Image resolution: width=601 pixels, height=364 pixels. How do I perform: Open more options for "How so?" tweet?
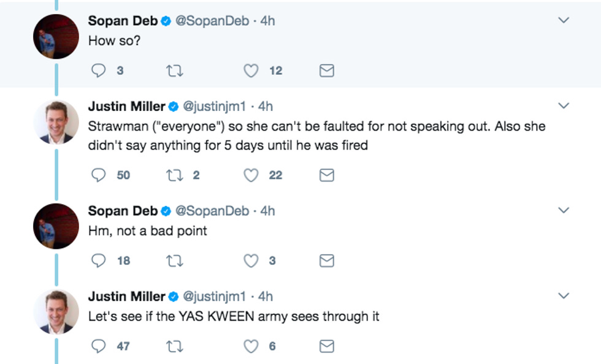click(x=564, y=21)
